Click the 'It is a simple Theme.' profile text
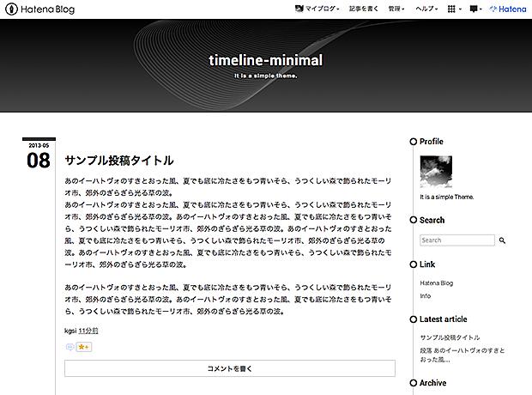 447,197
